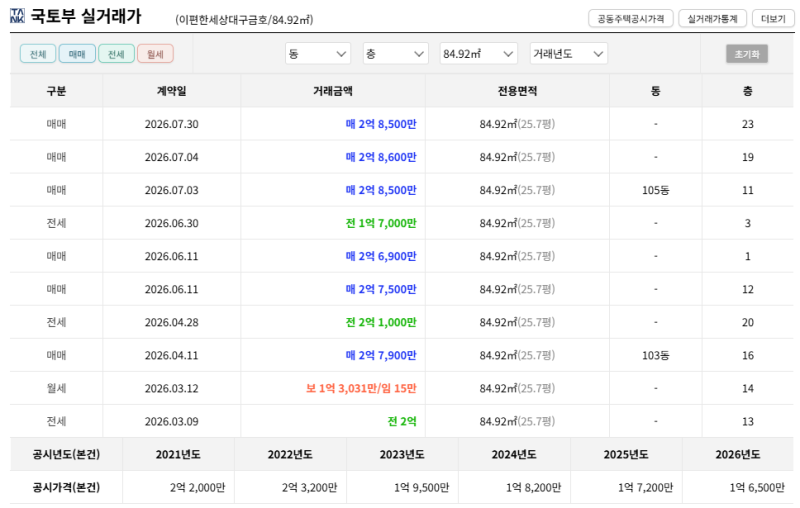Click the date 2026.04.28
This screenshot has height=508, width=800.
pos(171,322)
